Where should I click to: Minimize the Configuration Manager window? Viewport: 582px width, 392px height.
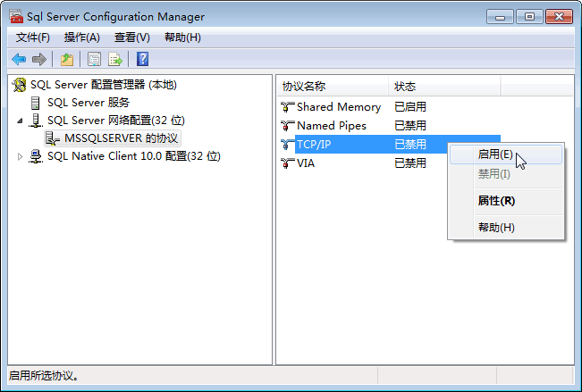click(x=500, y=17)
